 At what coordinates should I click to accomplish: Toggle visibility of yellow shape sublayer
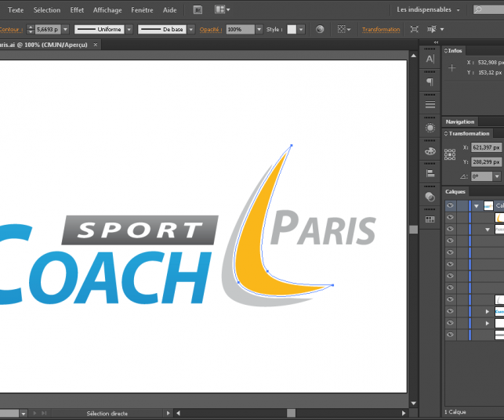click(x=451, y=217)
